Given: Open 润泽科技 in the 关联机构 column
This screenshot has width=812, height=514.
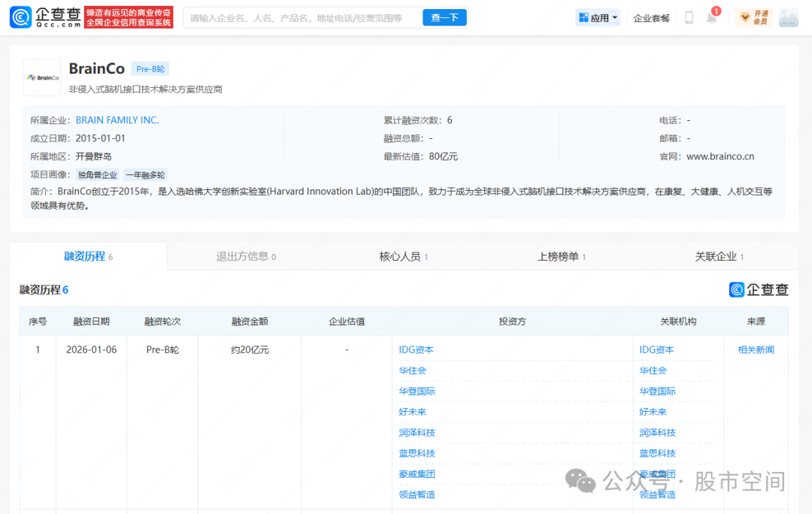Looking at the screenshot, I should (x=658, y=432).
